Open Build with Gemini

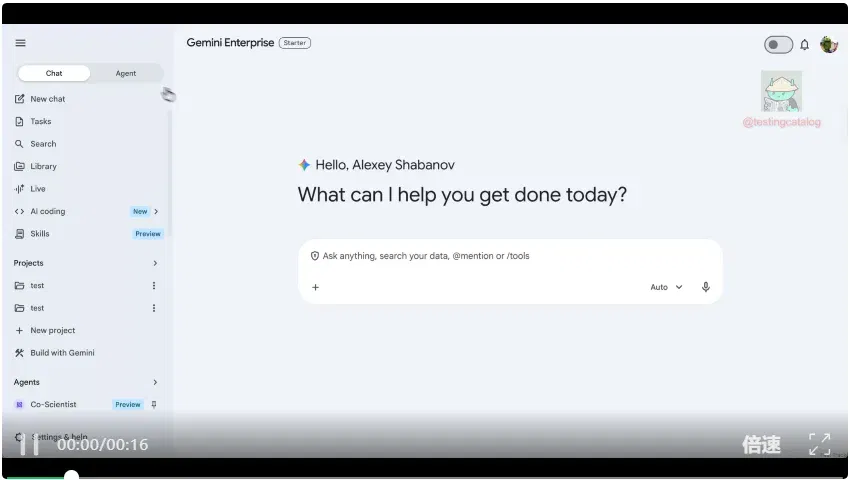pyautogui.click(x=62, y=353)
